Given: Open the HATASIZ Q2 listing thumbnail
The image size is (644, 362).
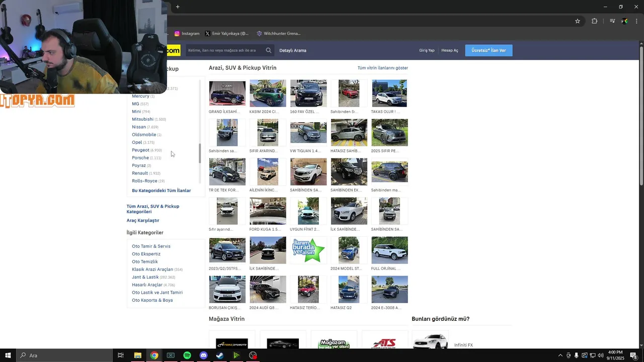Looking at the screenshot, I should (349, 289).
